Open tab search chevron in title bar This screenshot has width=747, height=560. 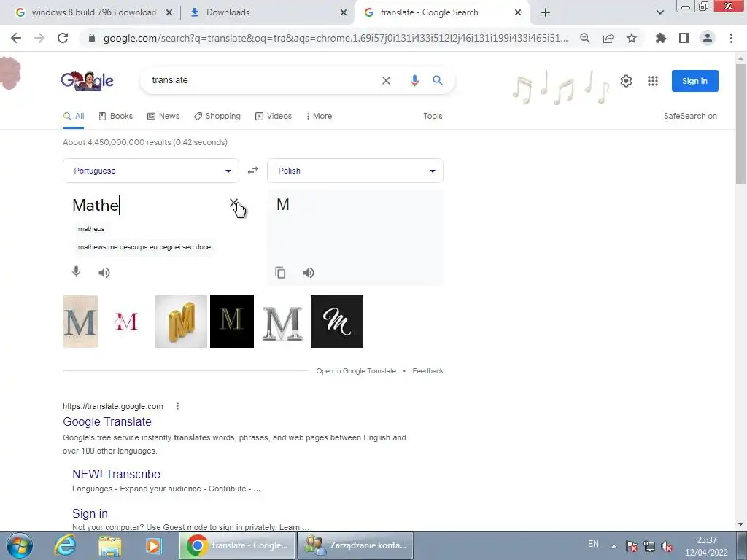pyautogui.click(x=659, y=12)
